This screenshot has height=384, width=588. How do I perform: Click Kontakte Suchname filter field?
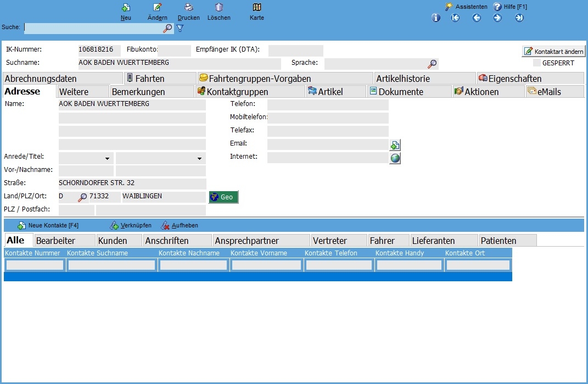[112, 265]
